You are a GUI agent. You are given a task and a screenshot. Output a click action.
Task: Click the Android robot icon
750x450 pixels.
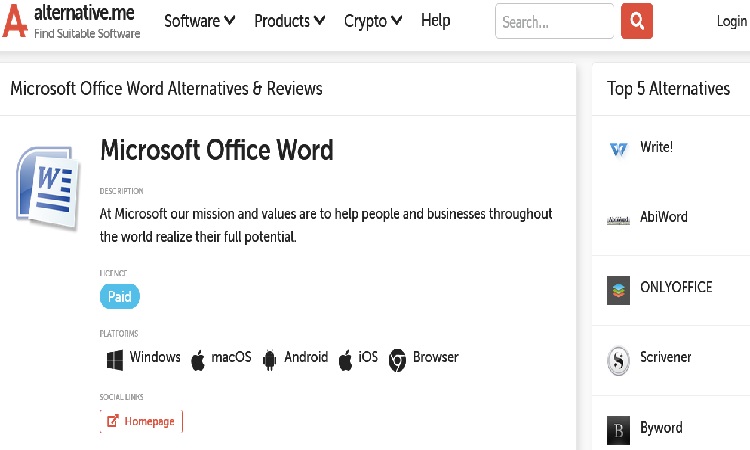point(269,360)
